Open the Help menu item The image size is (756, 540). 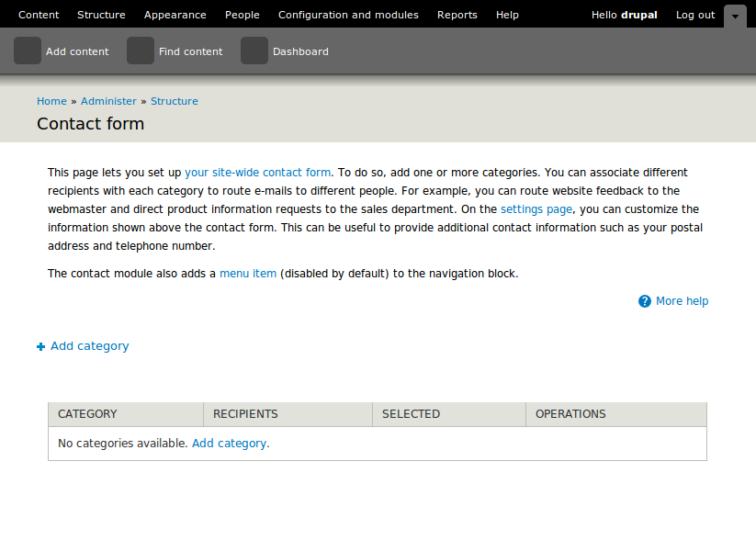click(x=507, y=15)
